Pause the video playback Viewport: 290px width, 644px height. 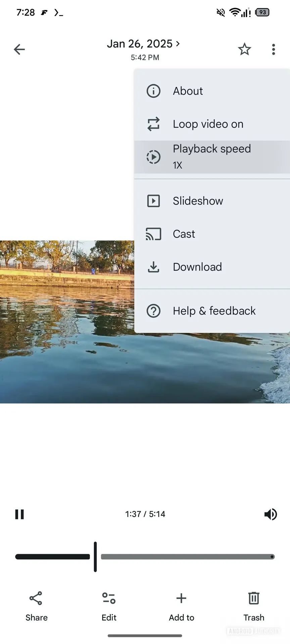pyautogui.click(x=19, y=514)
